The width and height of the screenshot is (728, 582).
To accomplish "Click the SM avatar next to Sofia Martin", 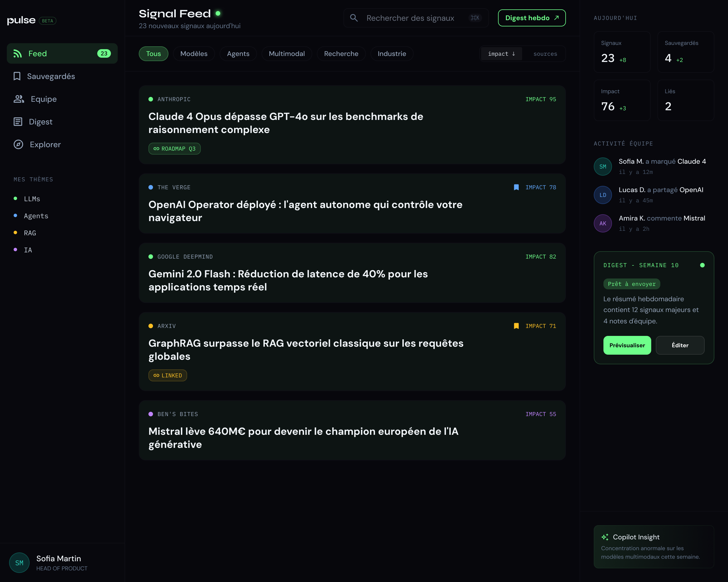I will (19, 563).
